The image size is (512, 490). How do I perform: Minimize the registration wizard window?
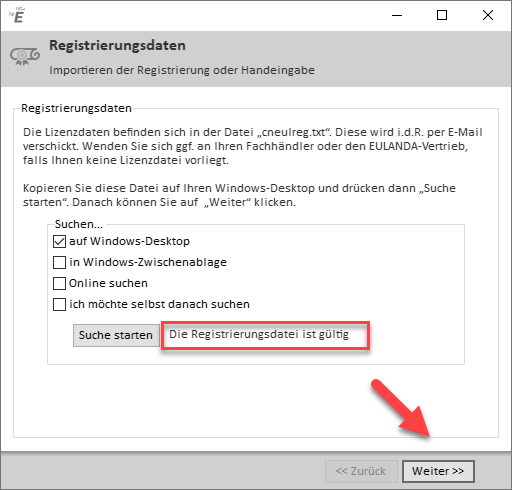(397, 15)
